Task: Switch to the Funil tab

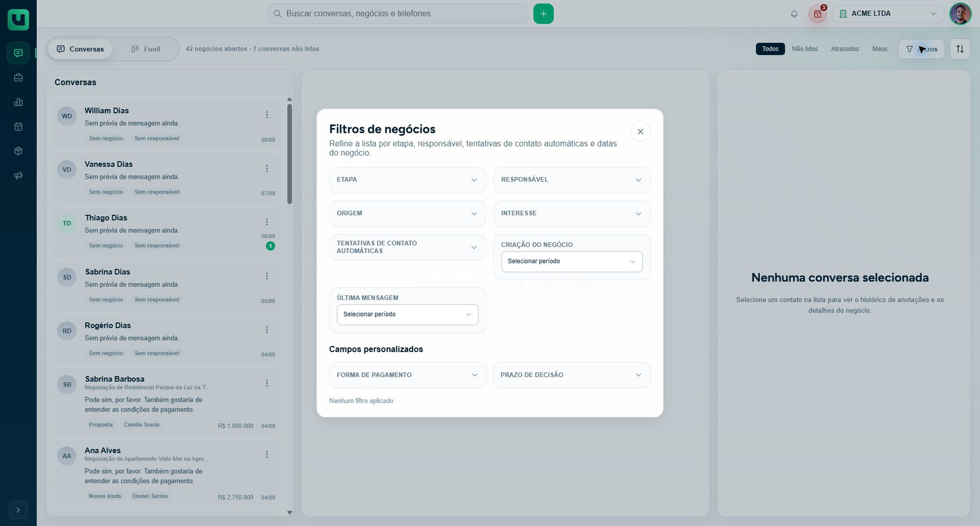Action: (146, 49)
